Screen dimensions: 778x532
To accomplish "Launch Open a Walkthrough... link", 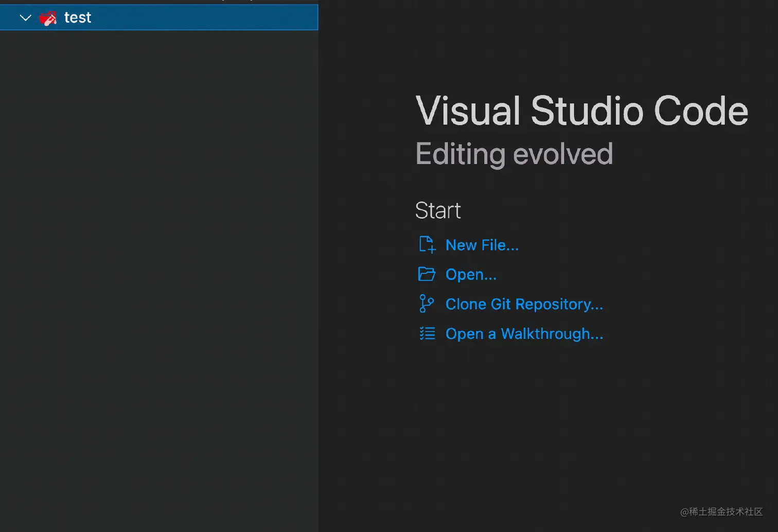I will pyautogui.click(x=524, y=334).
